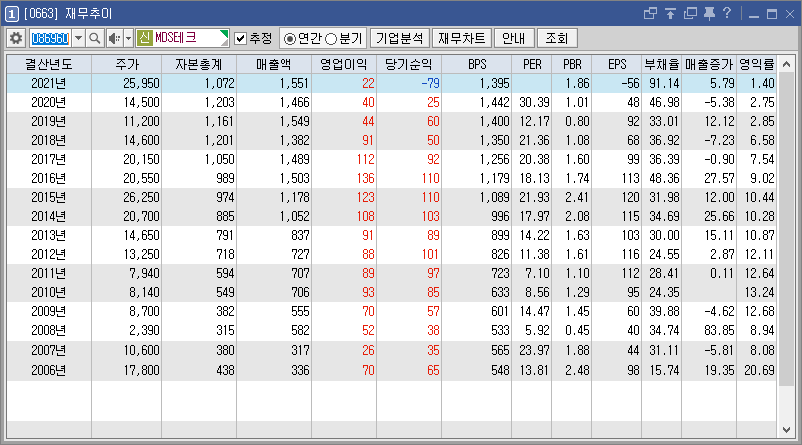Select the 2008년 row label
Image resolution: width=802 pixels, height=445 pixels.
click(49, 330)
